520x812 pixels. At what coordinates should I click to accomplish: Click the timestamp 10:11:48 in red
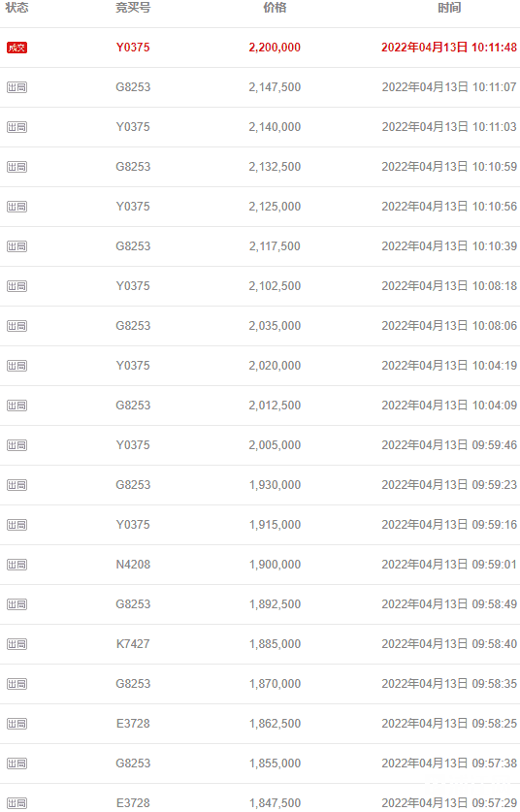[x=494, y=48]
